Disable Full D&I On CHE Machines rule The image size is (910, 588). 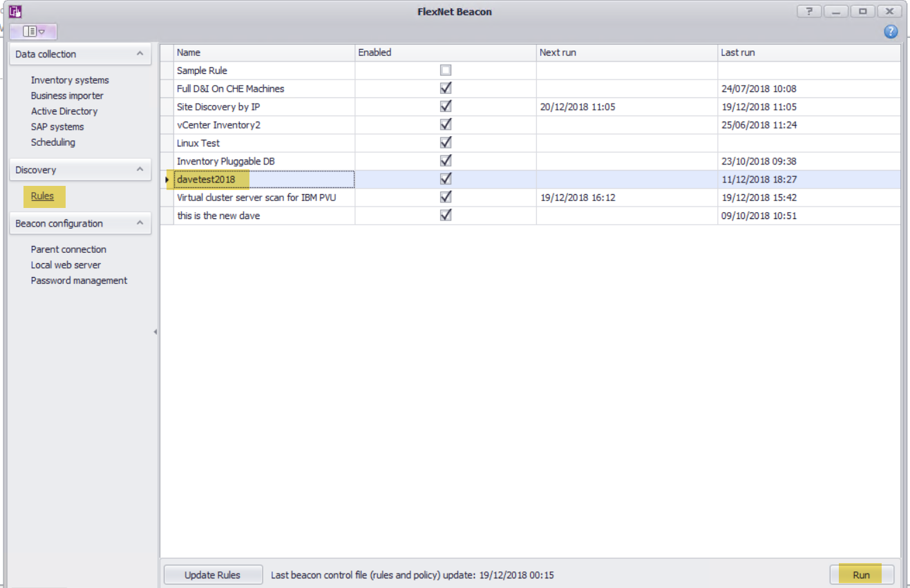pos(446,88)
